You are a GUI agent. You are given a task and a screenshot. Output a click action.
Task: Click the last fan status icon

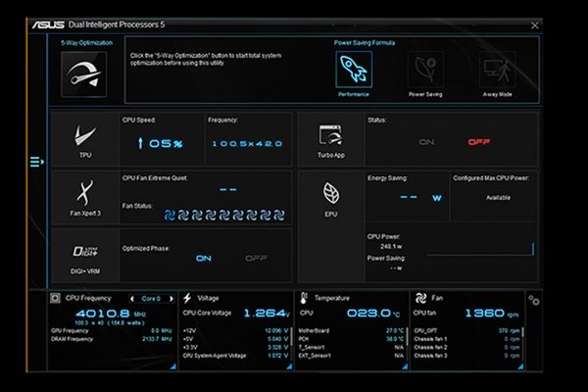click(x=278, y=215)
